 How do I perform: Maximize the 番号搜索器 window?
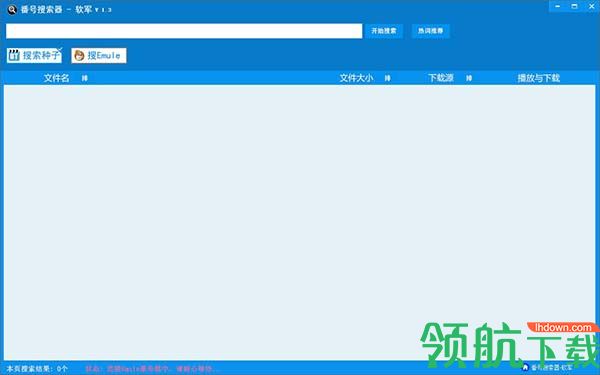574,6
